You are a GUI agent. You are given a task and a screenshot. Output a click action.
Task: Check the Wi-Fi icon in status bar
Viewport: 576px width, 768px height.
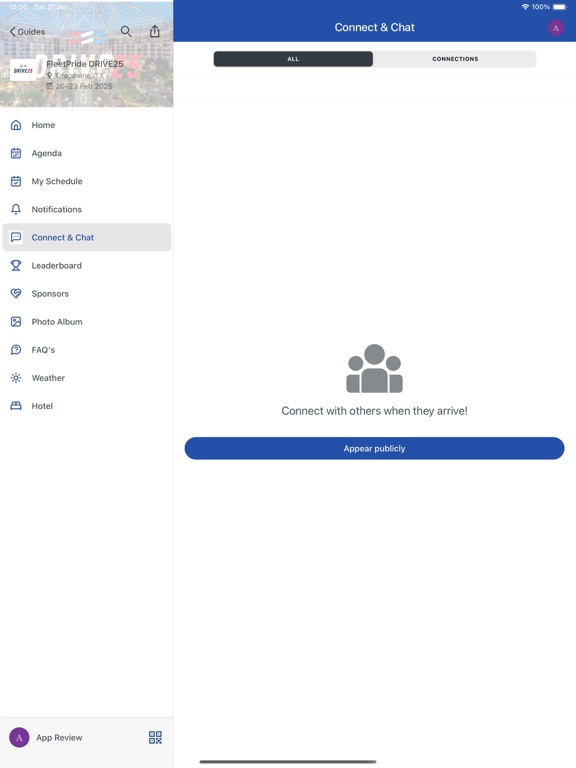525,7
